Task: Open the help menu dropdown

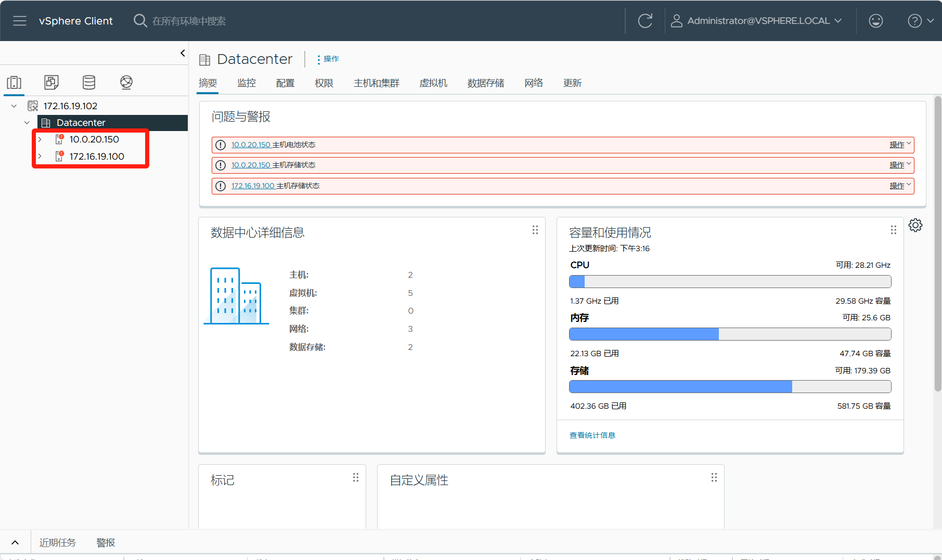Action: coord(921,21)
